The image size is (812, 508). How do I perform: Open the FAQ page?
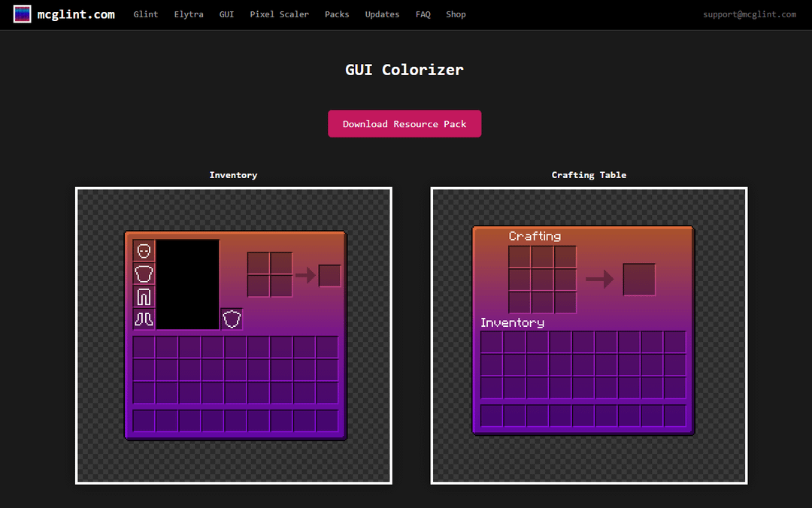[x=423, y=14]
